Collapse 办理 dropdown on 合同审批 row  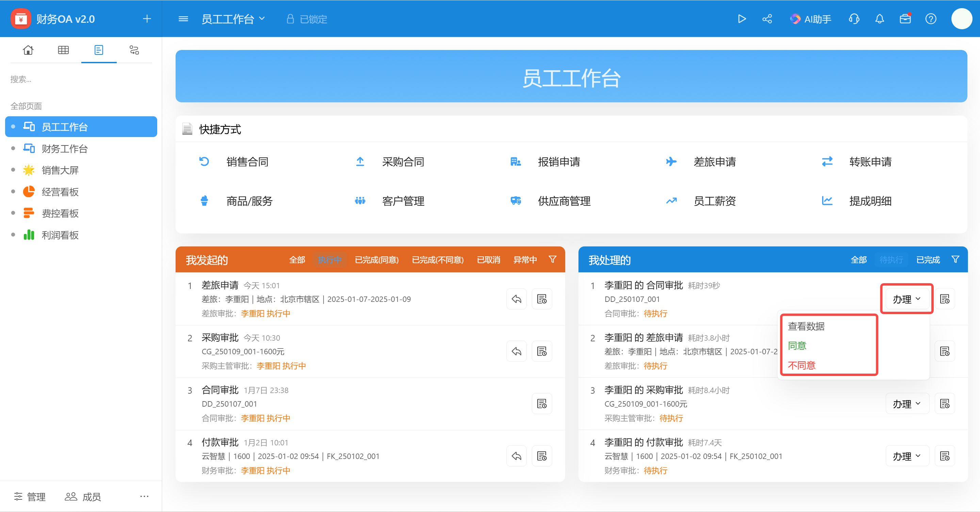pos(907,299)
